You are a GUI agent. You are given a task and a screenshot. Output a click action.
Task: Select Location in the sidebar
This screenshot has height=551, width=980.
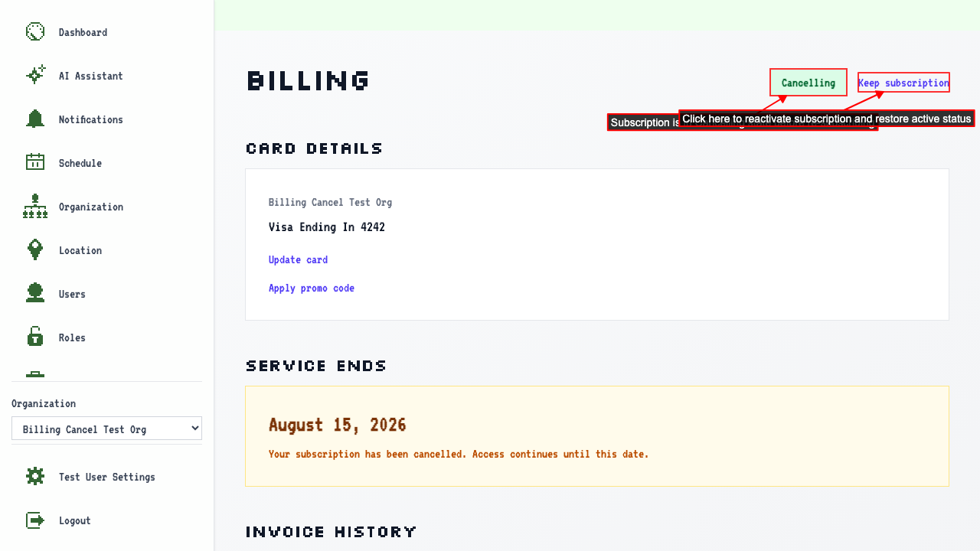coord(80,250)
